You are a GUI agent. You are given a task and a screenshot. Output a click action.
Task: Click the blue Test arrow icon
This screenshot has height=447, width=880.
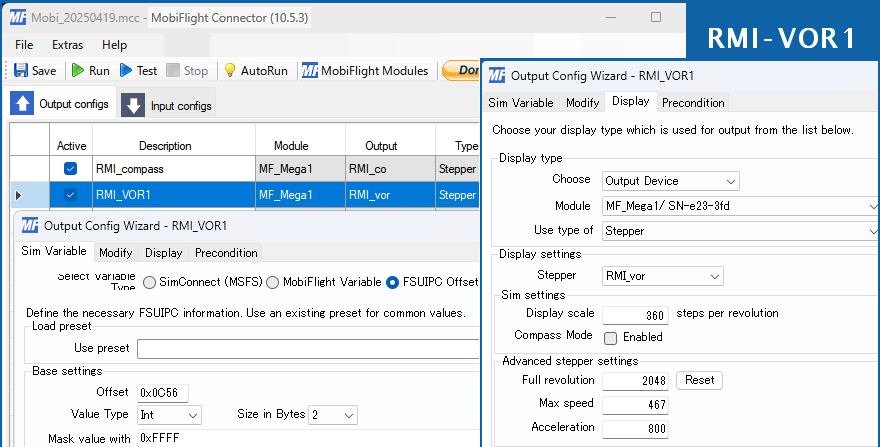[126, 70]
